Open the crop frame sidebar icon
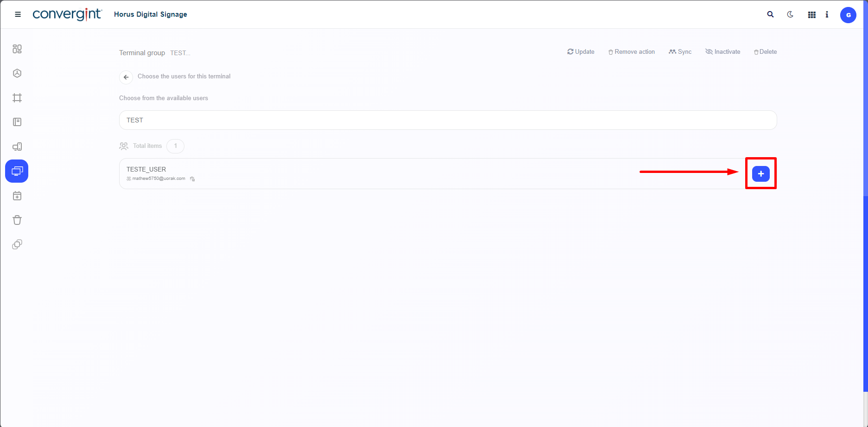This screenshot has width=868, height=427. (x=17, y=98)
